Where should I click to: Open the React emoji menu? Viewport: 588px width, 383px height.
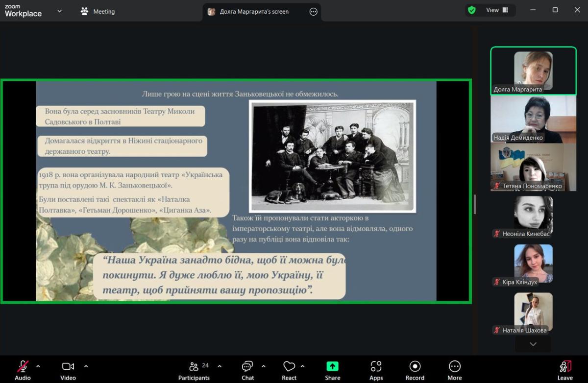(x=289, y=370)
